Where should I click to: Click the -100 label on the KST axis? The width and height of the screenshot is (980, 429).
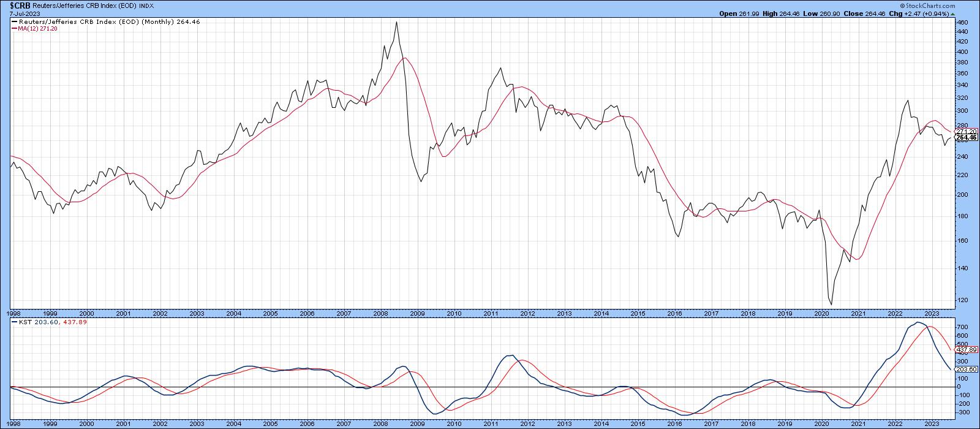point(963,395)
